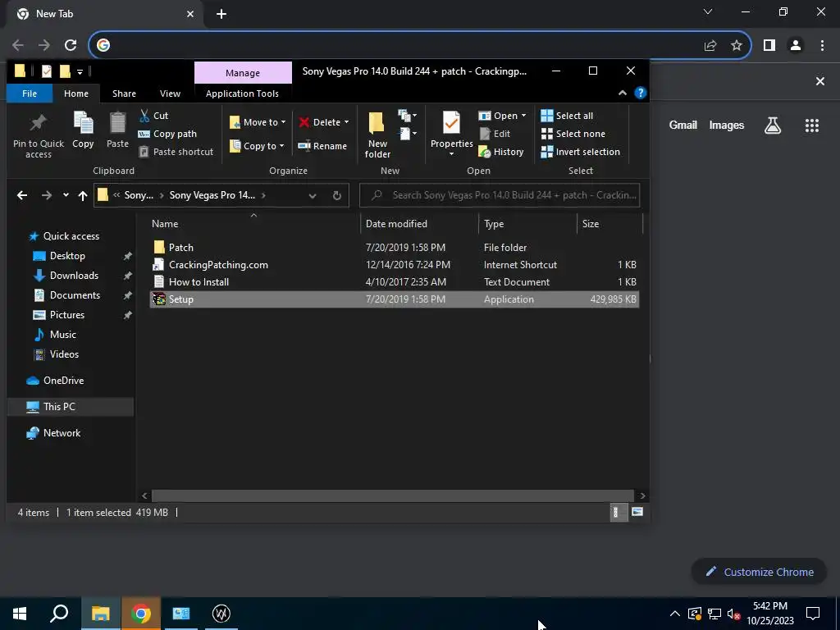Open Google apps grid in Chrome
840x630 pixels.
pos(811,126)
